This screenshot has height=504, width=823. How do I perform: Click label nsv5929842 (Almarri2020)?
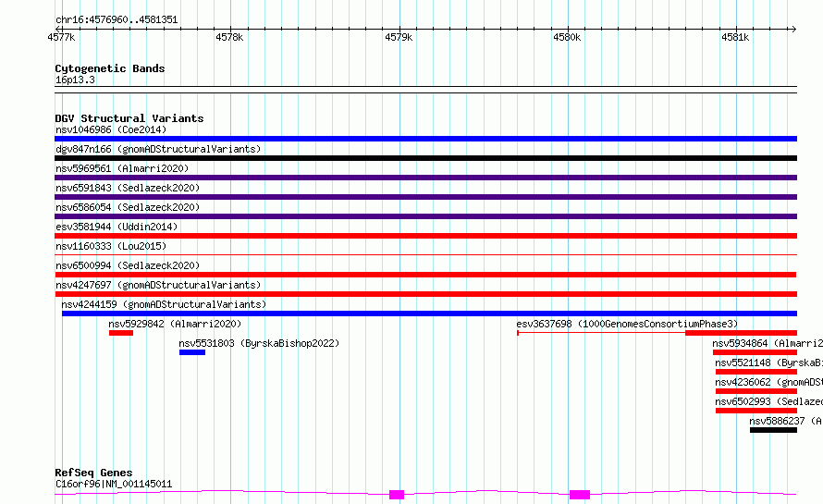(x=175, y=324)
